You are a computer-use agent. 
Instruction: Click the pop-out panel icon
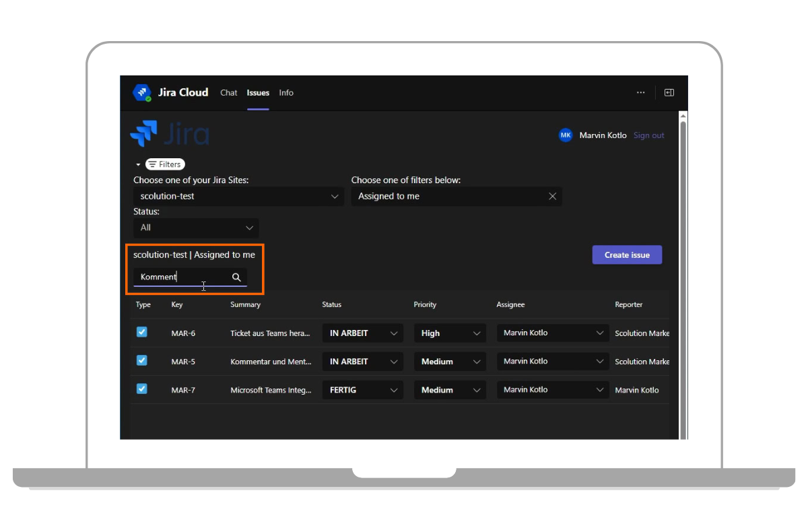tap(669, 93)
